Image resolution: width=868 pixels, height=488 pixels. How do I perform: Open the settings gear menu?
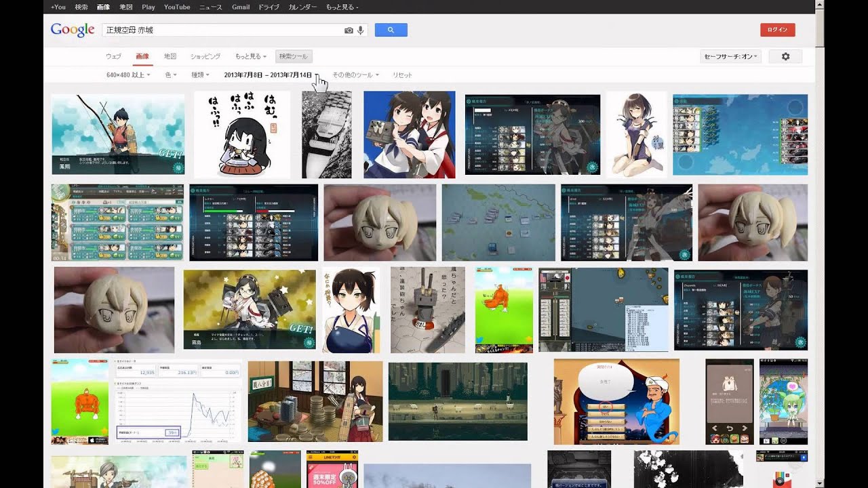coord(785,56)
